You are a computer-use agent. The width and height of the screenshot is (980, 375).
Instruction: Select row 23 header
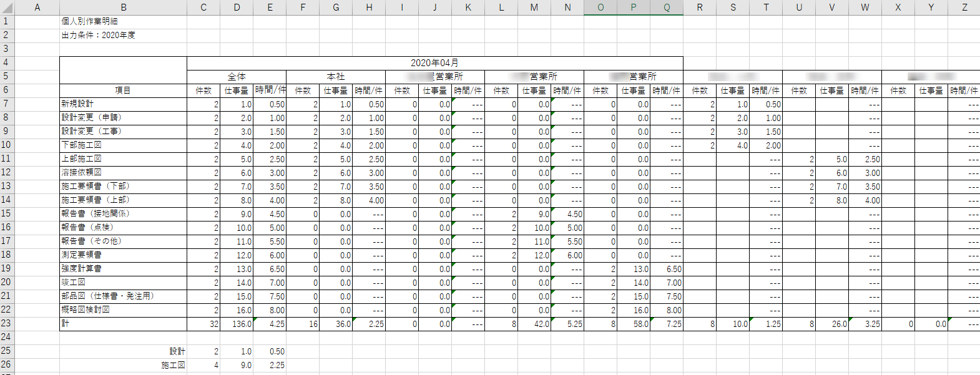(x=6, y=323)
